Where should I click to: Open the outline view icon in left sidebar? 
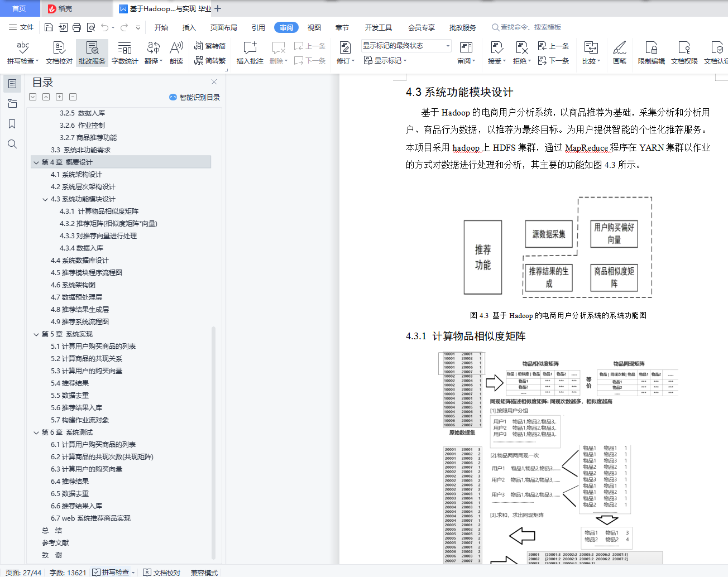(x=12, y=84)
